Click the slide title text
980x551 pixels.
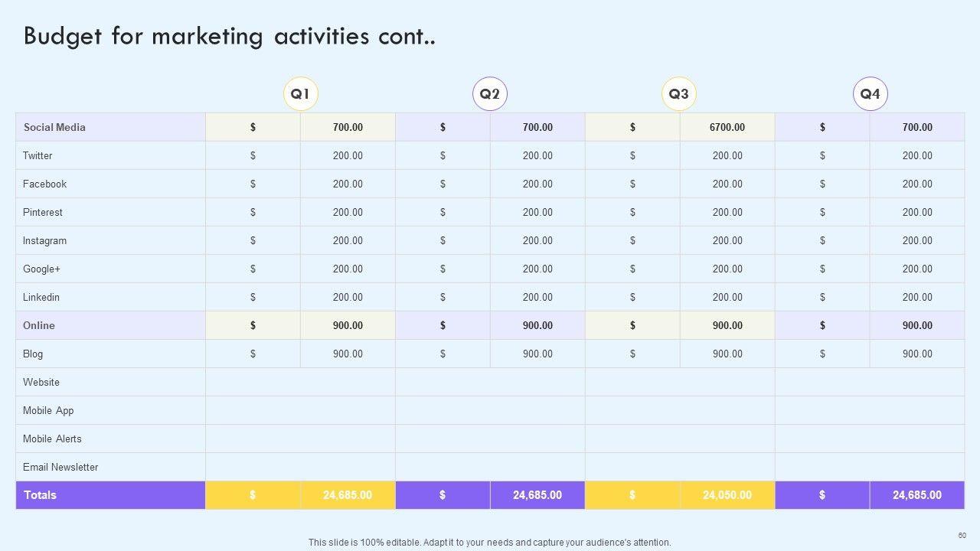tap(230, 36)
